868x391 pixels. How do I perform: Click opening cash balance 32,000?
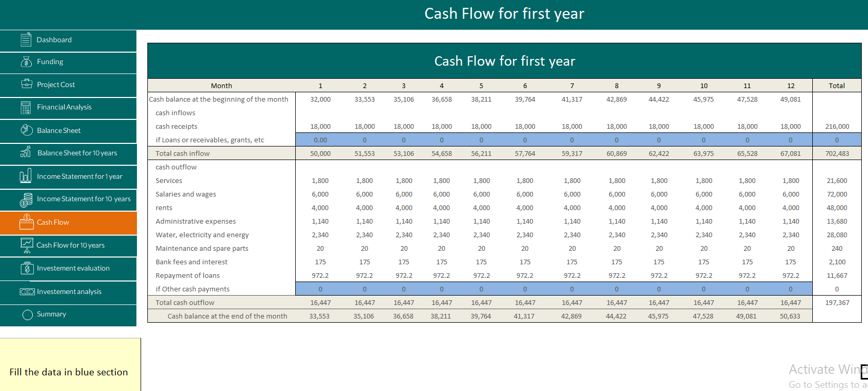tap(320, 99)
